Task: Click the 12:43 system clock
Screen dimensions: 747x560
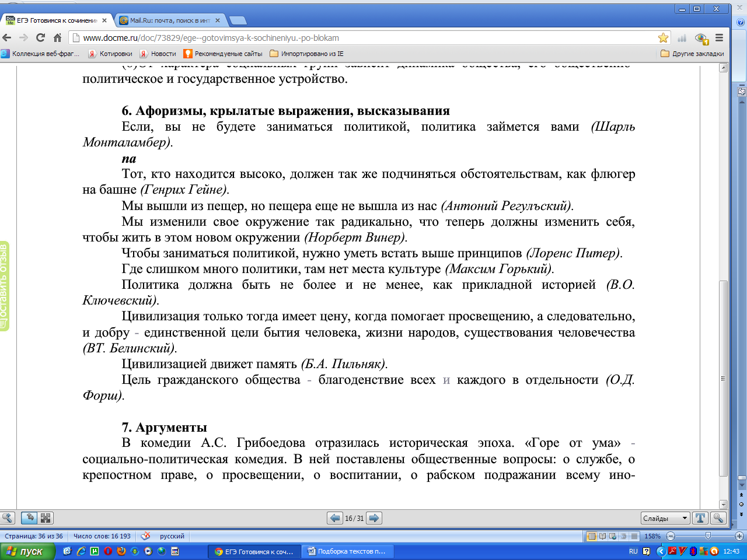Action: coord(731,551)
